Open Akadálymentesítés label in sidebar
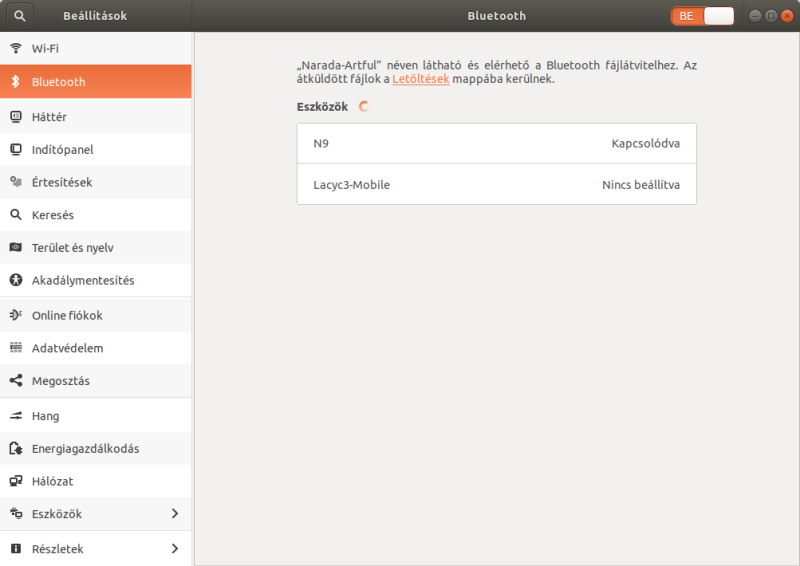 [x=83, y=280]
